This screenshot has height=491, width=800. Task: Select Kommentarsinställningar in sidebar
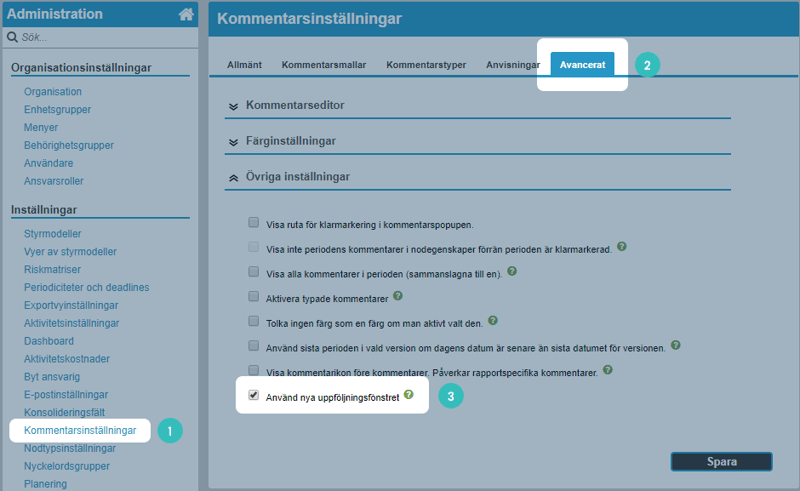point(80,430)
